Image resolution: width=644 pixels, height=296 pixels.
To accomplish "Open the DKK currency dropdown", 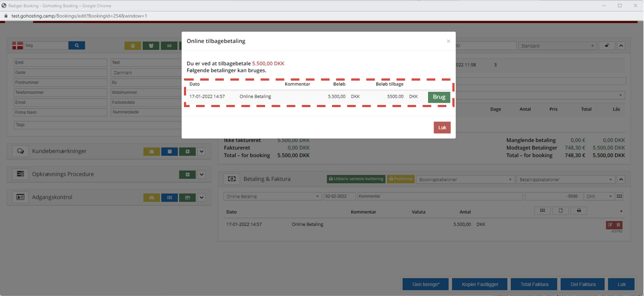I will tap(599, 197).
